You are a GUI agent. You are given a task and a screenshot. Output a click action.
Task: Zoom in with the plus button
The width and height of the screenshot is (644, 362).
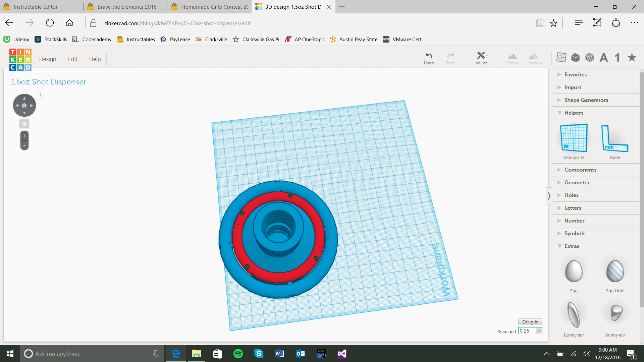[x=24, y=136]
